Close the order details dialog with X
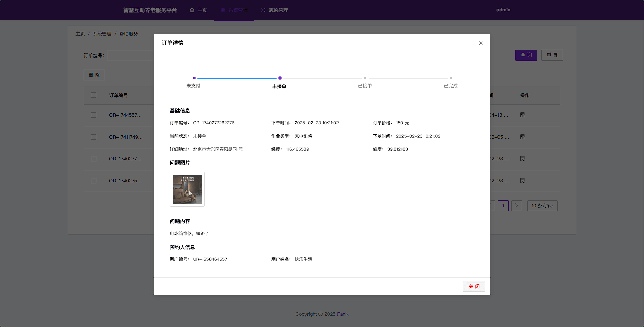The width and height of the screenshot is (644, 327). pos(481,43)
